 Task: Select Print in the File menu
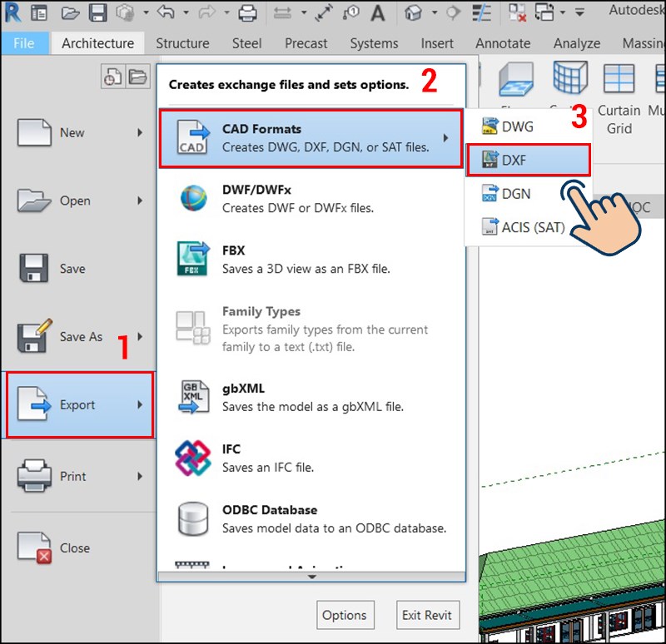point(78,476)
